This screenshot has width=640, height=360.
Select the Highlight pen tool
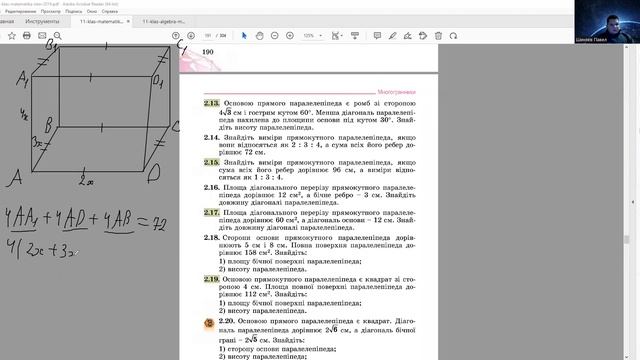click(392, 36)
